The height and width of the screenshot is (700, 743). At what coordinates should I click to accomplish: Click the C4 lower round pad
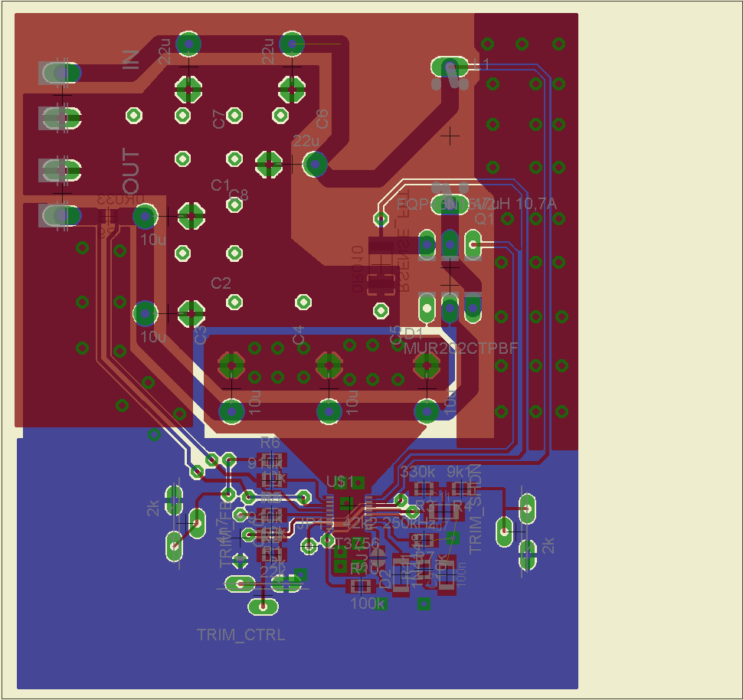point(329,411)
